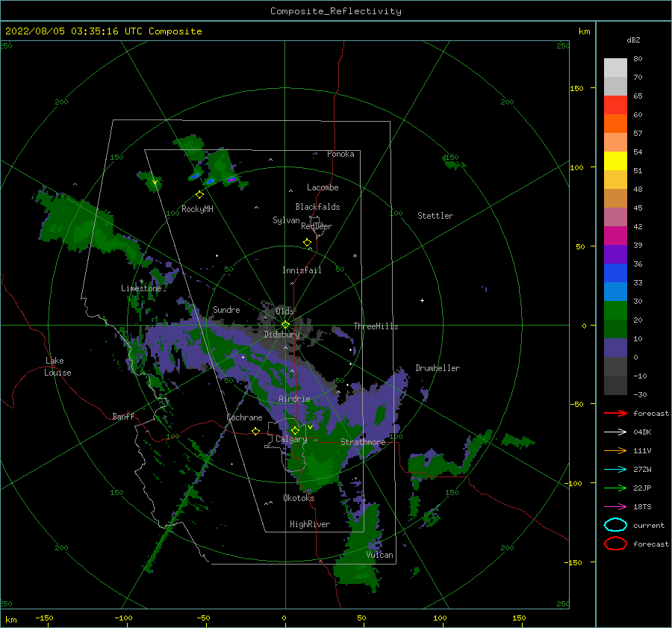Click the Ponoka city label
672x628 pixels.
[x=340, y=154]
